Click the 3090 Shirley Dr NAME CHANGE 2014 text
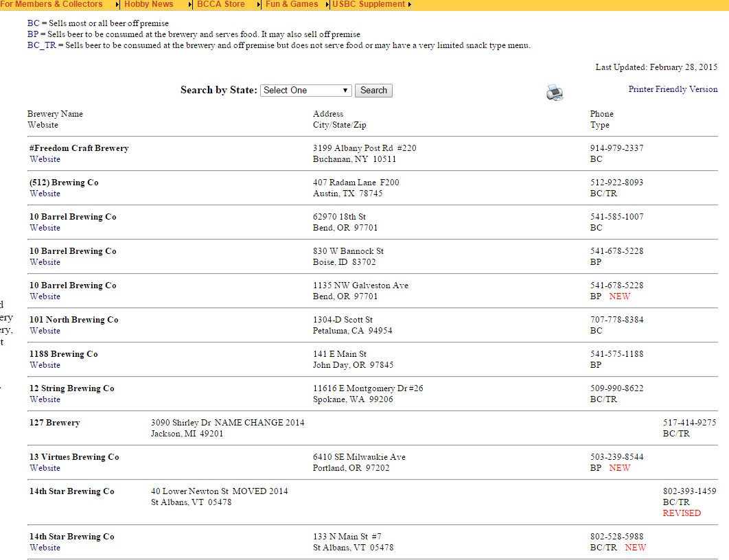 tap(228, 423)
